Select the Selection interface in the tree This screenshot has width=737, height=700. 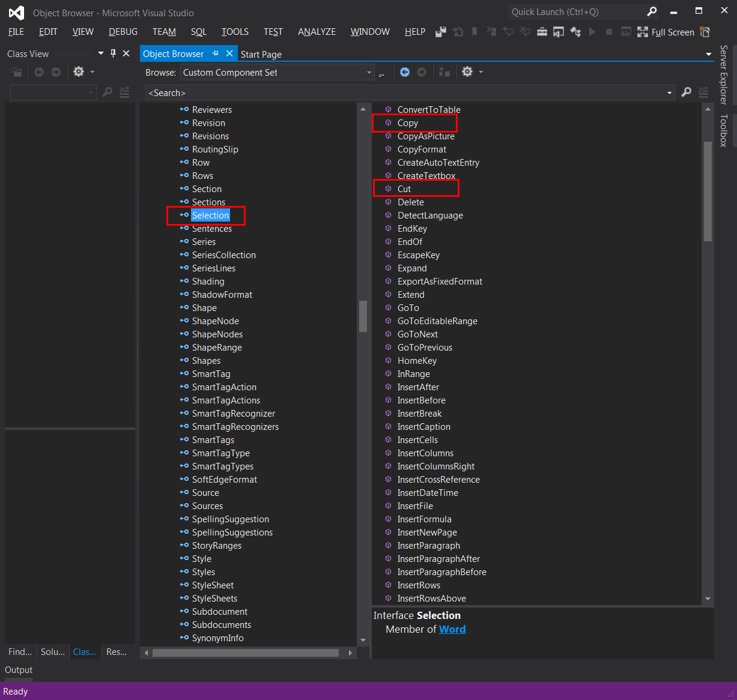(x=210, y=216)
